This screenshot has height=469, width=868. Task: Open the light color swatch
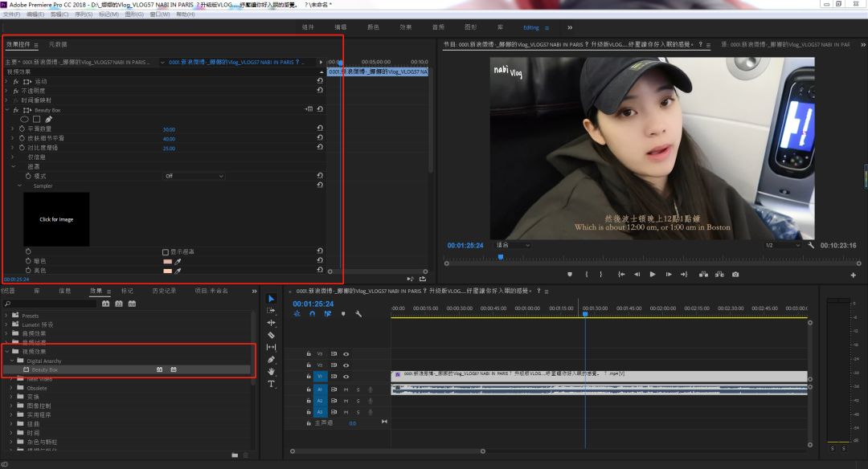pos(167,271)
